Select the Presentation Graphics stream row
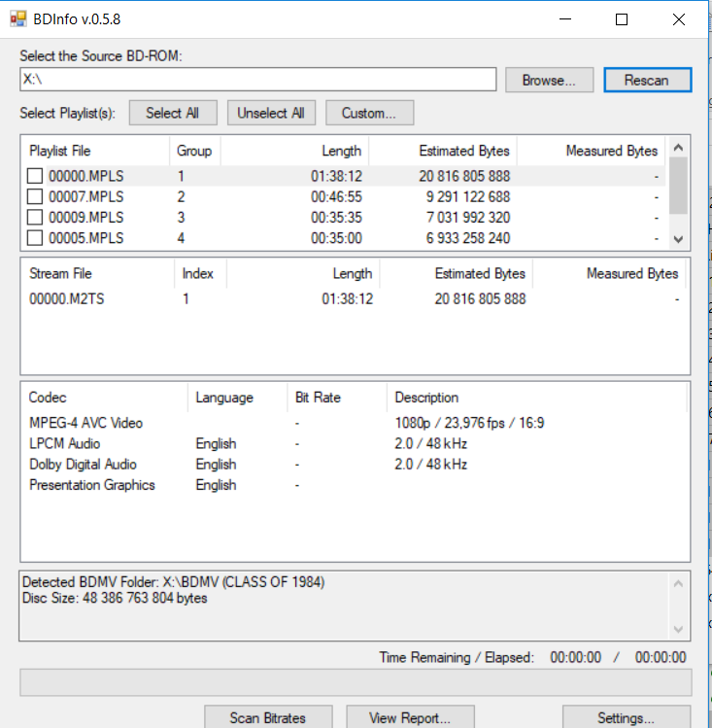The width and height of the screenshot is (712, 728). (x=355, y=485)
